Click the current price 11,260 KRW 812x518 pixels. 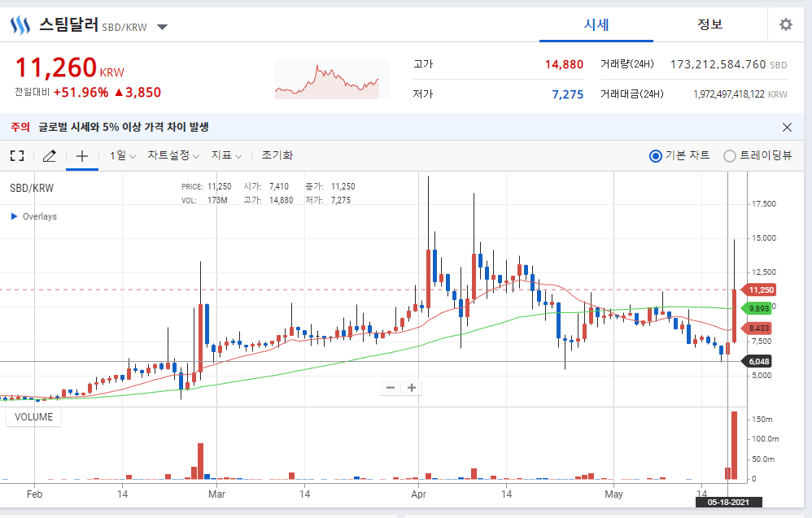pyautogui.click(x=69, y=67)
